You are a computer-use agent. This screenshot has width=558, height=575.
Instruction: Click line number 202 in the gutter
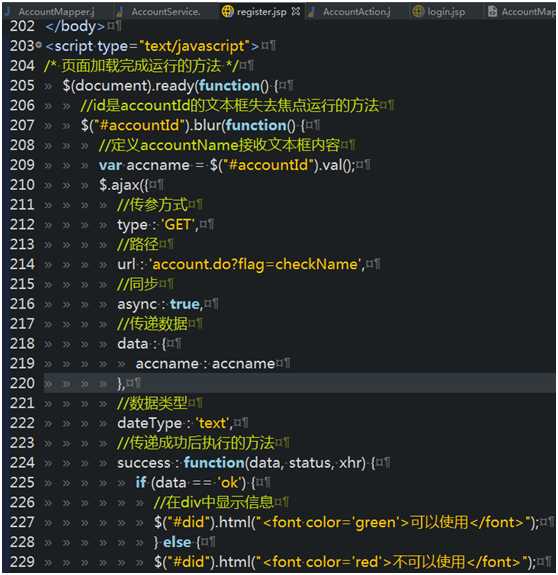coord(22,26)
